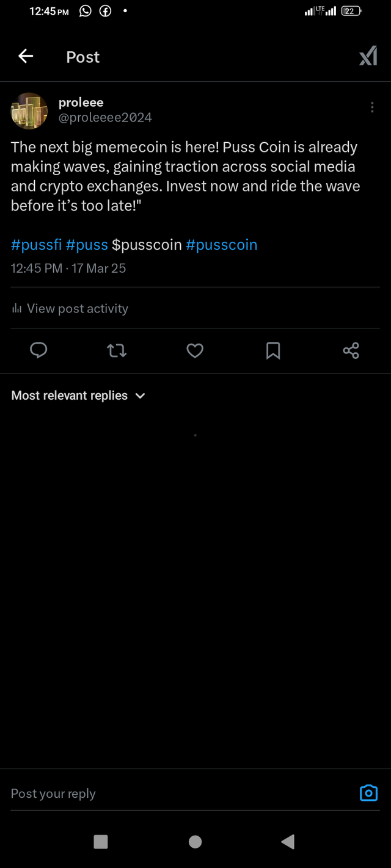Open Grok via the xAI icon
This screenshot has height=868, width=391.
coord(368,57)
